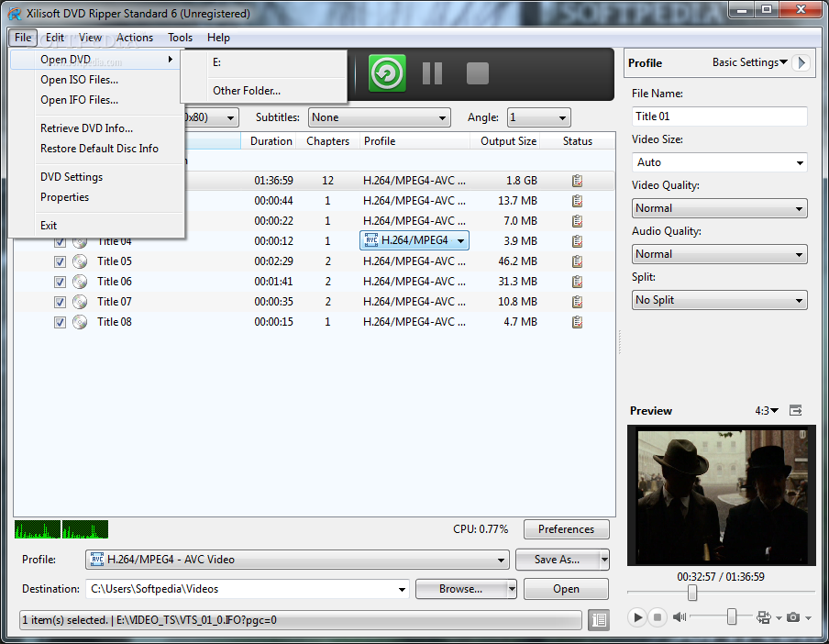Screen dimensions: 829x644
Task: Choose Other Folder in submenu
Action: tap(264, 91)
